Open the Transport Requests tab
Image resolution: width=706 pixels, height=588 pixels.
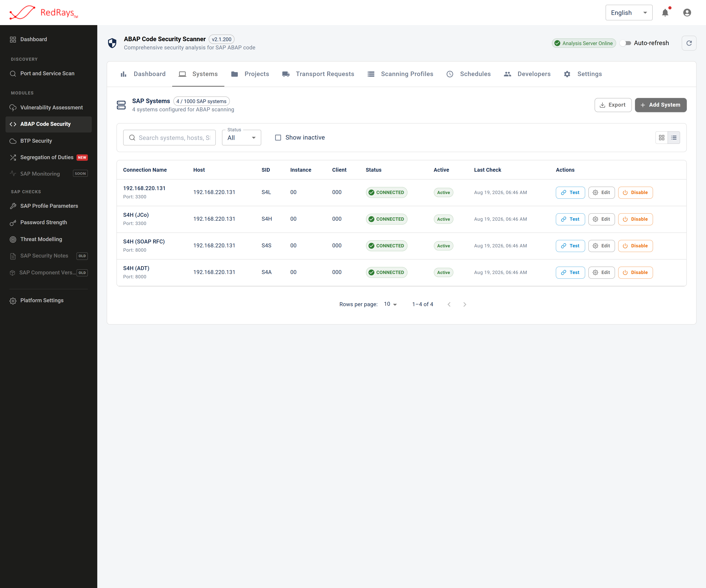(x=318, y=74)
